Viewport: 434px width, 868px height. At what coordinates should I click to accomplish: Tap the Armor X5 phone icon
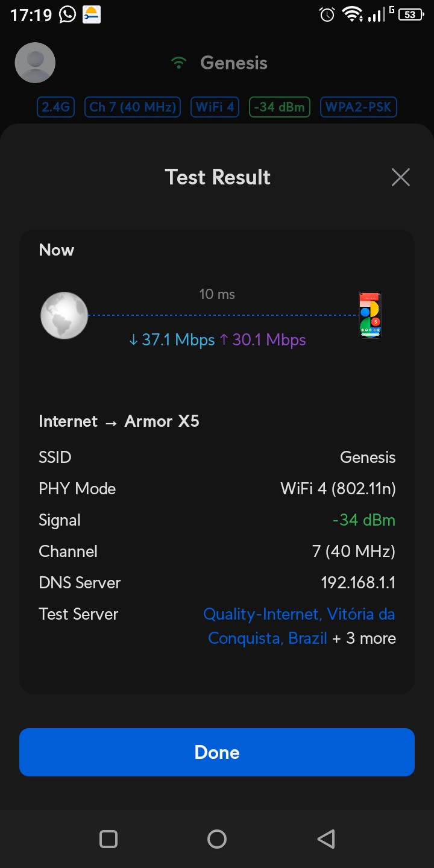pyautogui.click(x=370, y=315)
